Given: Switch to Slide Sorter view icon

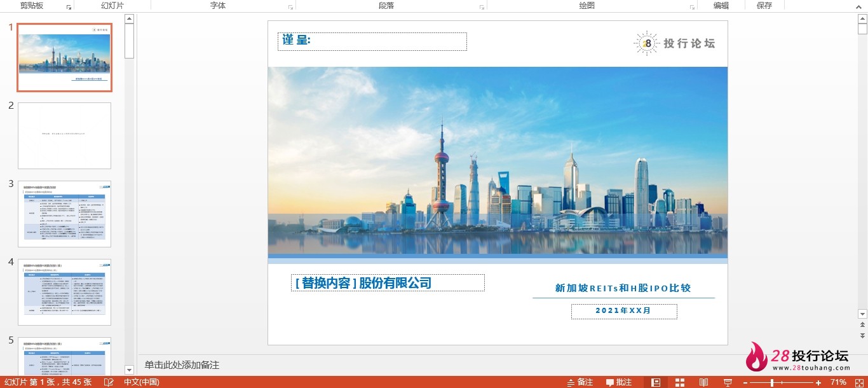Looking at the screenshot, I should (x=680, y=382).
